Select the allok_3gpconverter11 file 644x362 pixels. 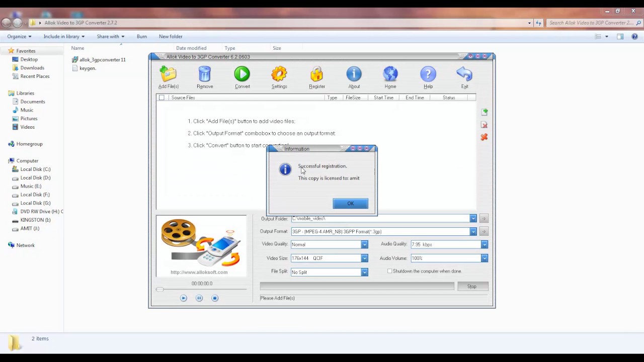point(99,60)
